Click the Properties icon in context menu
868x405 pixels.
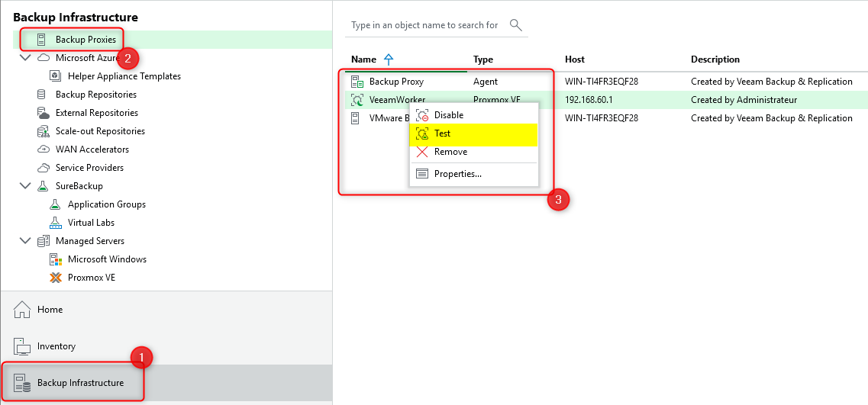coord(422,174)
